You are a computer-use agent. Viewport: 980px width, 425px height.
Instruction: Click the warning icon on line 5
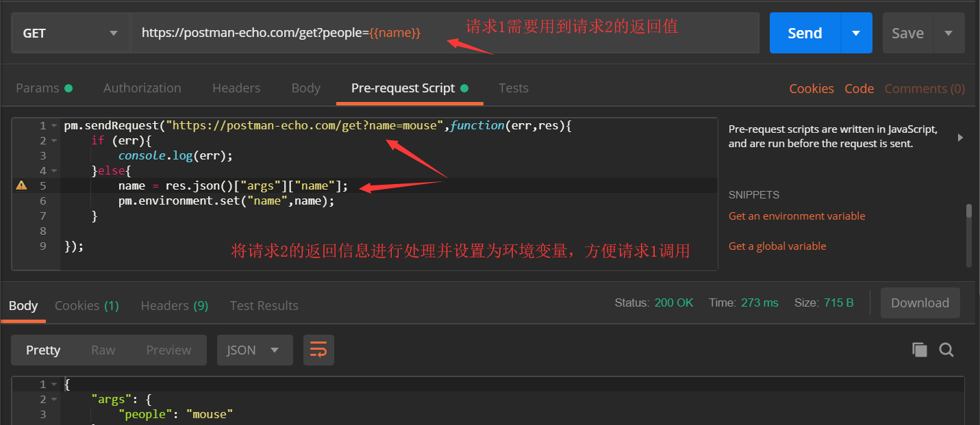click(21, 185)
